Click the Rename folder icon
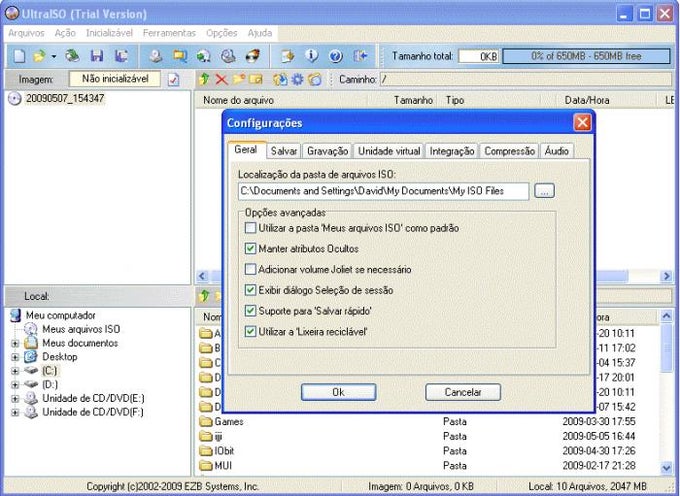 [256, 79]
